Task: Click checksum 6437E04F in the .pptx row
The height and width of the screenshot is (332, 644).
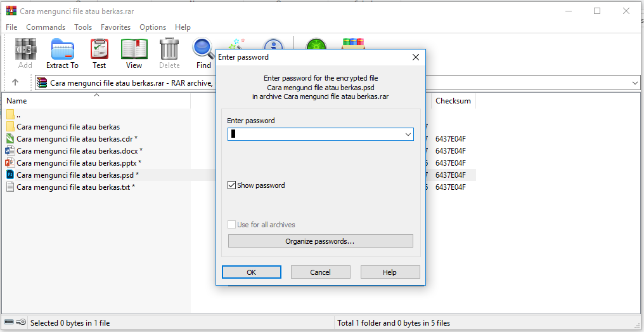Action: [x=451, y=163]
